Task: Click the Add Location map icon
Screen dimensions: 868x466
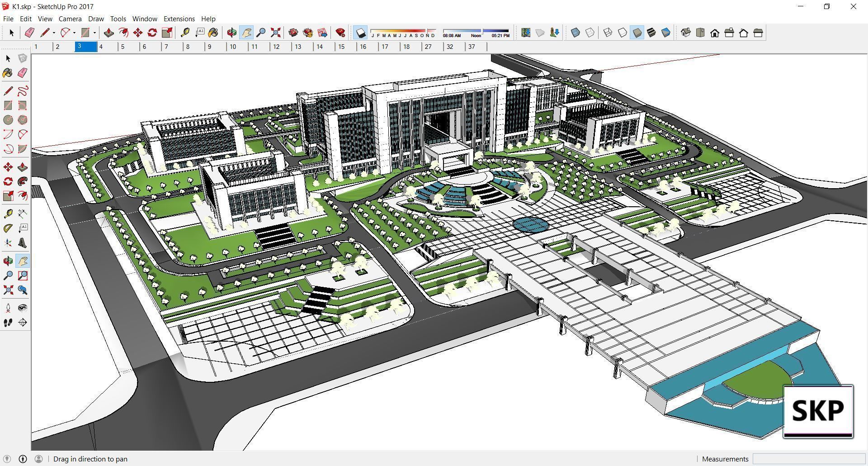Action: click(526, 33)
